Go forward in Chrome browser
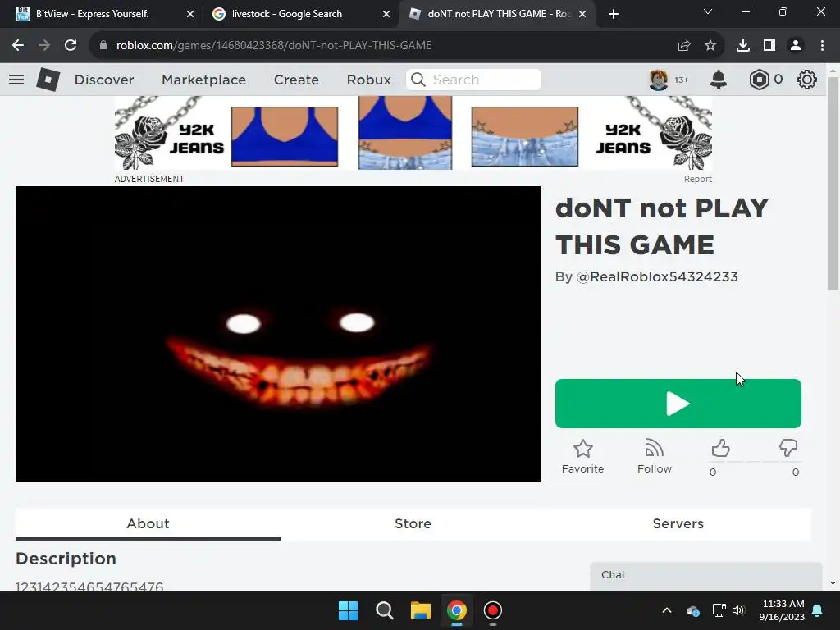Image resolution: width=840 pixels, height=630 pixels. click(x=44, y=46)
